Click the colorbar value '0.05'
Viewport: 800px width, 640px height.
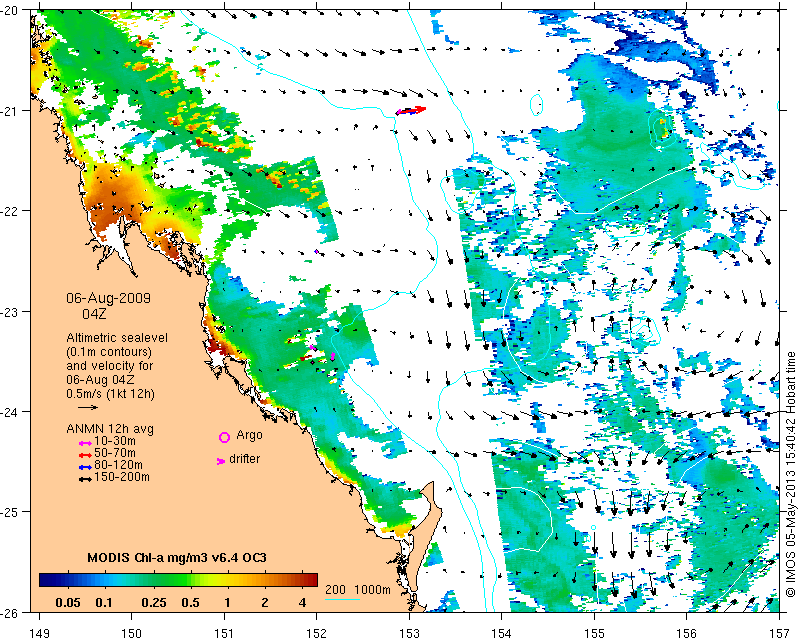coord(68,603)
